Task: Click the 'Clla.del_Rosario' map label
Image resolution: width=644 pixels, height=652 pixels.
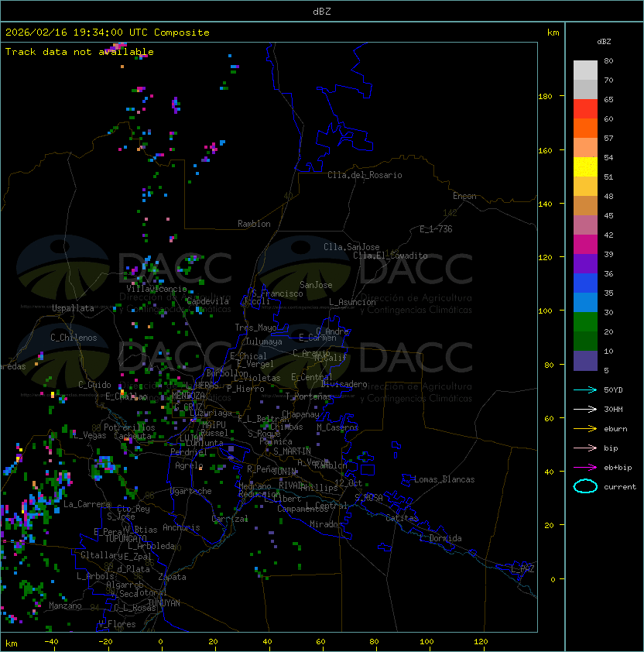Action: [x=365, y=175]
